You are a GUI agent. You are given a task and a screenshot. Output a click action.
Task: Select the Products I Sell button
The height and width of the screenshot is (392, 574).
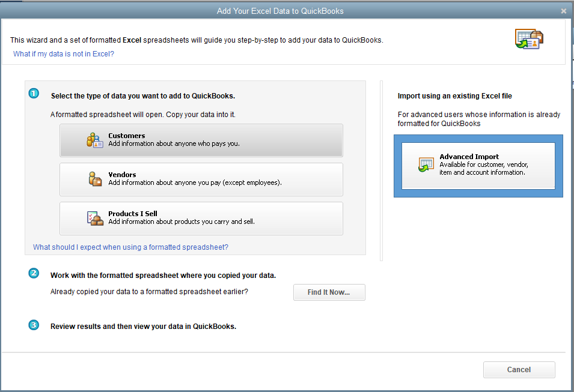(x=201, y=219)
